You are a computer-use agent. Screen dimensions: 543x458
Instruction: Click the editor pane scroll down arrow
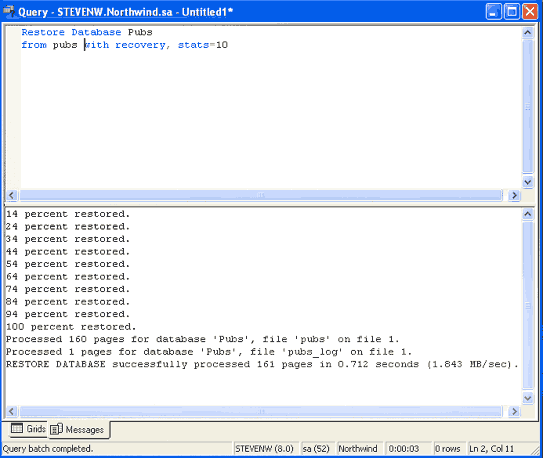(x=527, y=182)
